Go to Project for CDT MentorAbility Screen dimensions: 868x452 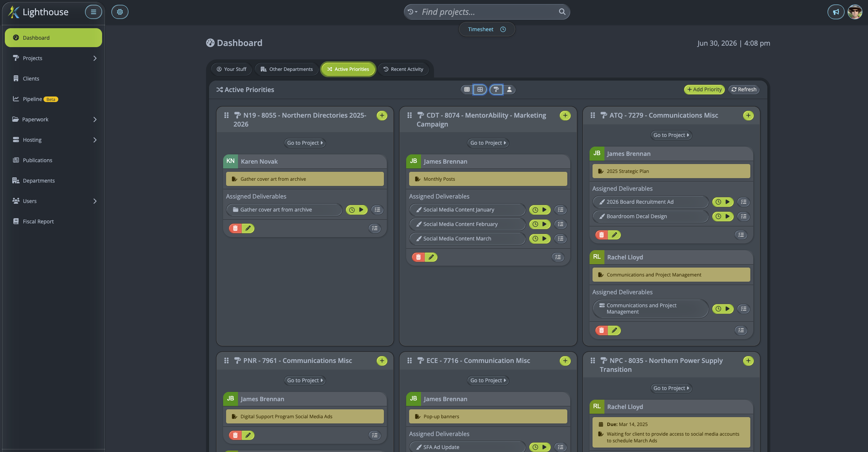488,143
